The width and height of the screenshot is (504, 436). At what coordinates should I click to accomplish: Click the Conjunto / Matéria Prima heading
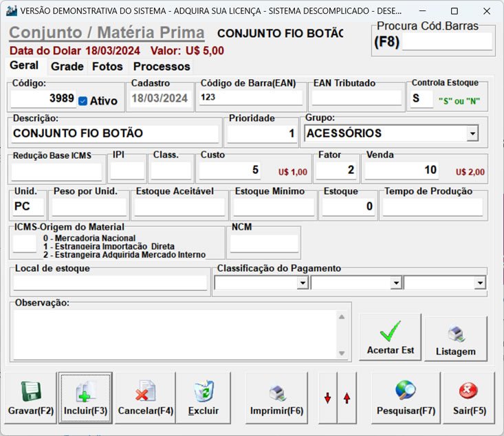[107, 33]
